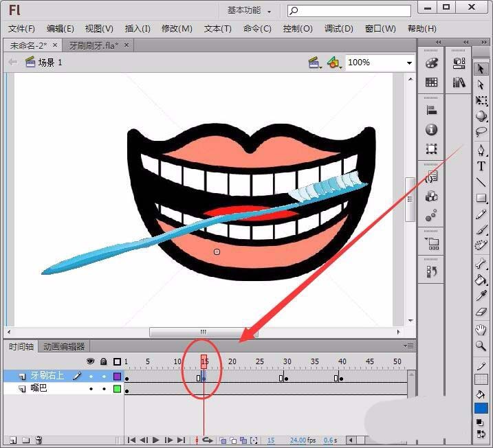Choose the Hand tool
This screenshot has width=493, height=448.
[x=481, y=331]
